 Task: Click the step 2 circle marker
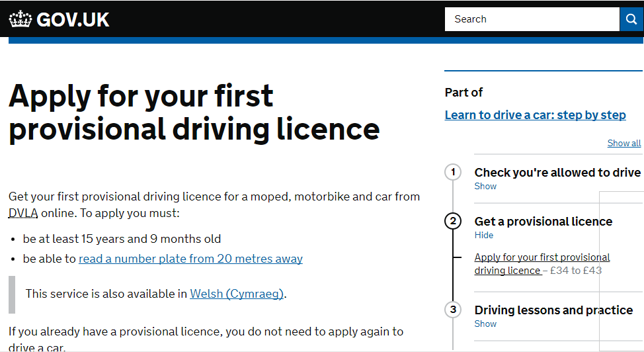pos(453,221)
